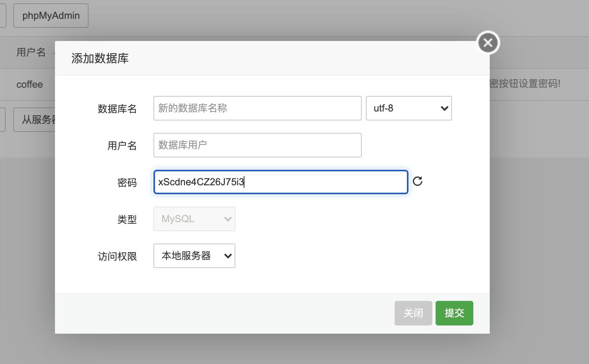Viewport: 589px width, 364px height.
Task: Focus the 数据库用户 username field
Action: tap(258, 145)
